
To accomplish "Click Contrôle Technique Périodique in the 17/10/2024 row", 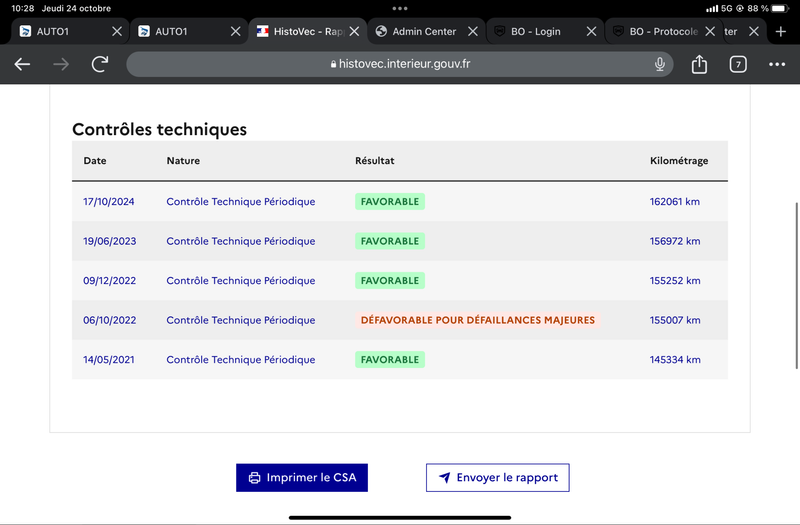I will click(241, 202).
